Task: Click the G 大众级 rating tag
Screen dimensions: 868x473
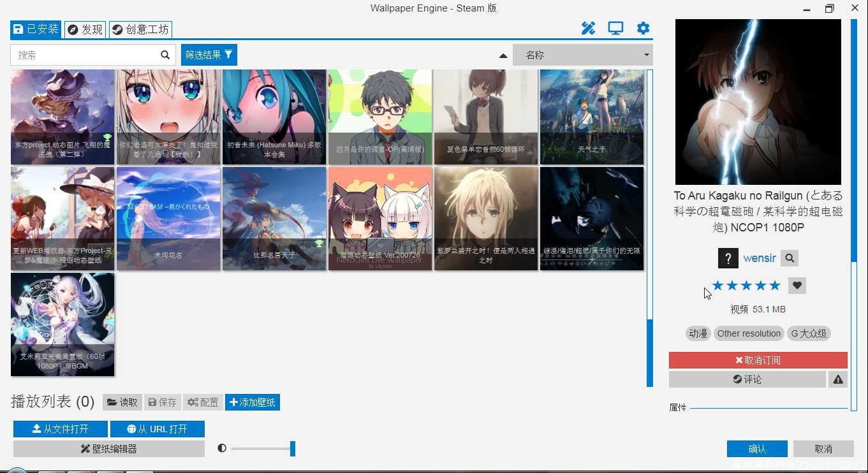Action: point(809,333)
